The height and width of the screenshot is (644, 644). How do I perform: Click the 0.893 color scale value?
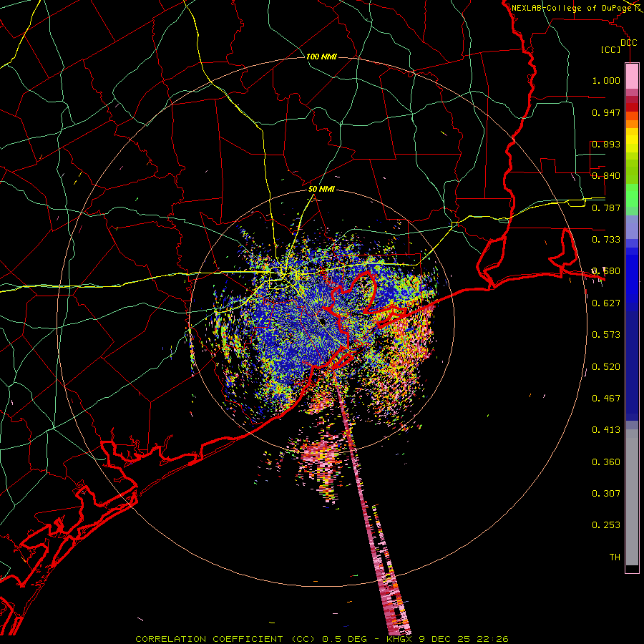click(606, 144)
